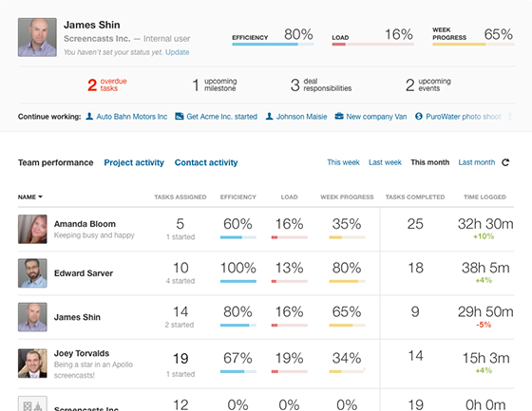Open the Auto Bahn Motors Inc link

[132, 117]
